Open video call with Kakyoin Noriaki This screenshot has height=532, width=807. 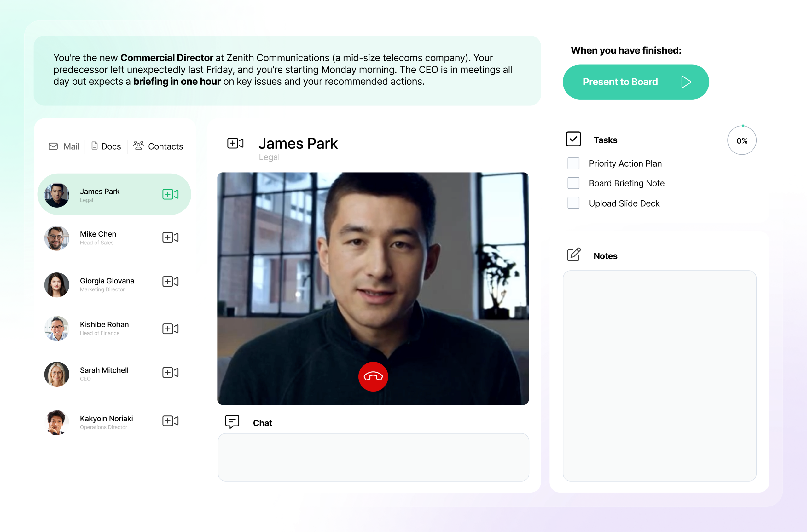pyautogui.click(x=170, y=421)
